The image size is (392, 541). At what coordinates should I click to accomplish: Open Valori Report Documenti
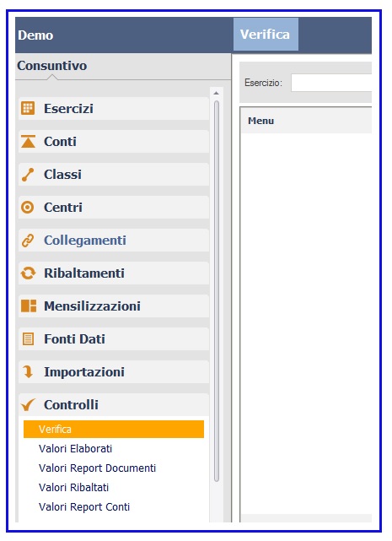(97, 468)
